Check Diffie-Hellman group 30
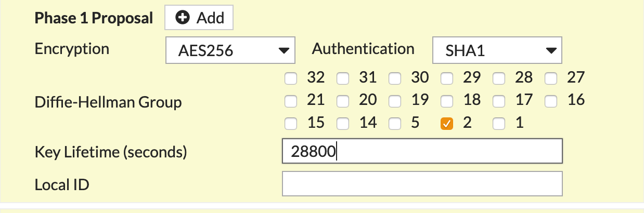644x213 pixels. [395, 79]
